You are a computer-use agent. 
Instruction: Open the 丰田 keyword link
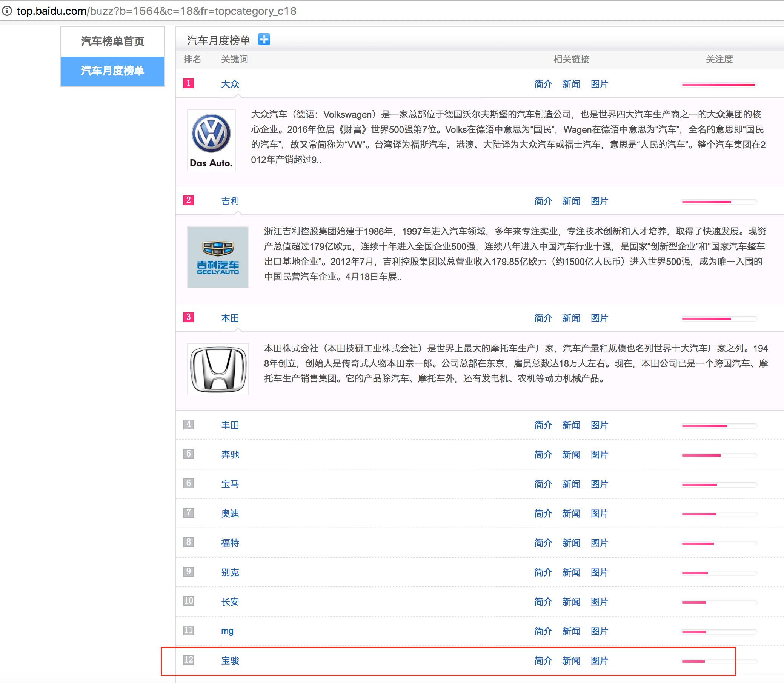coord(230,425)
